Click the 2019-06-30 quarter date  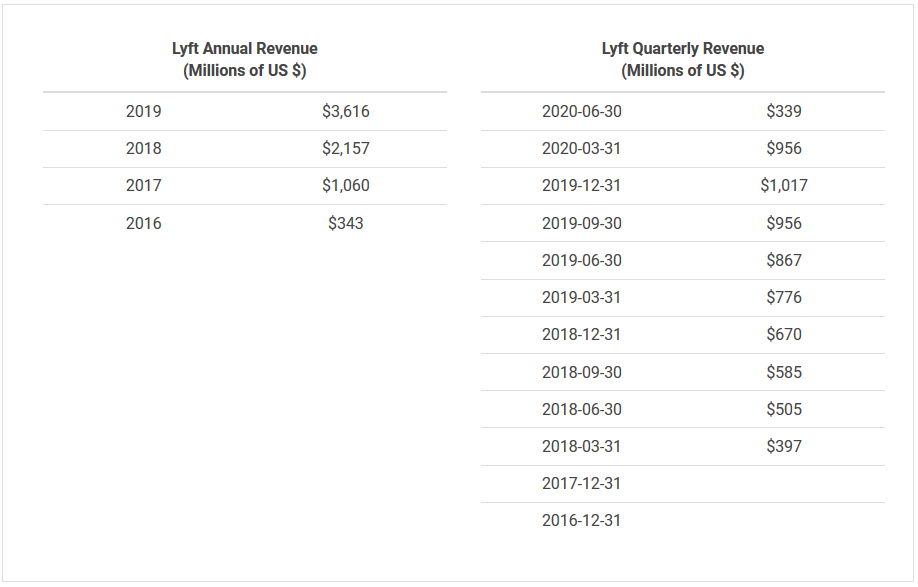581,260
